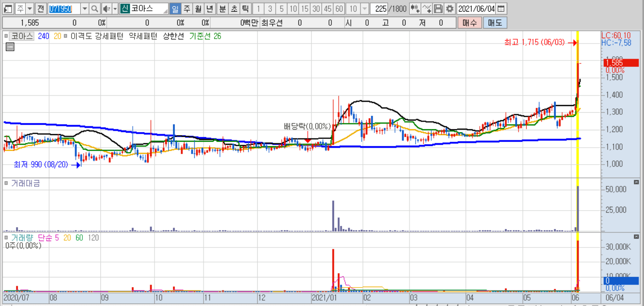The image size is (644, 306).
Task: Toggle the side panel layout icon
Action: pyautogui.click(x=8, y=9)
